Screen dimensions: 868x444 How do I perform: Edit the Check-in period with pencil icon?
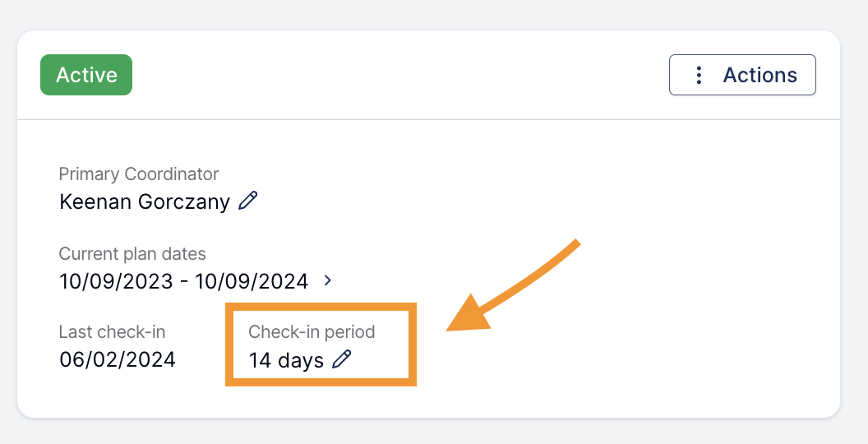[342, 359]
